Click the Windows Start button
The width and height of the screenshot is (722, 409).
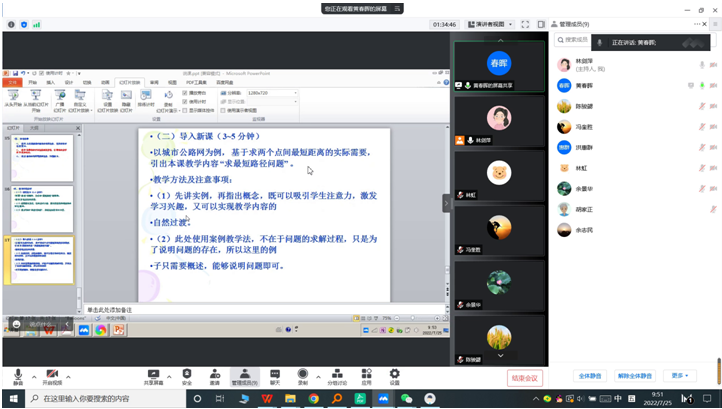13,399
